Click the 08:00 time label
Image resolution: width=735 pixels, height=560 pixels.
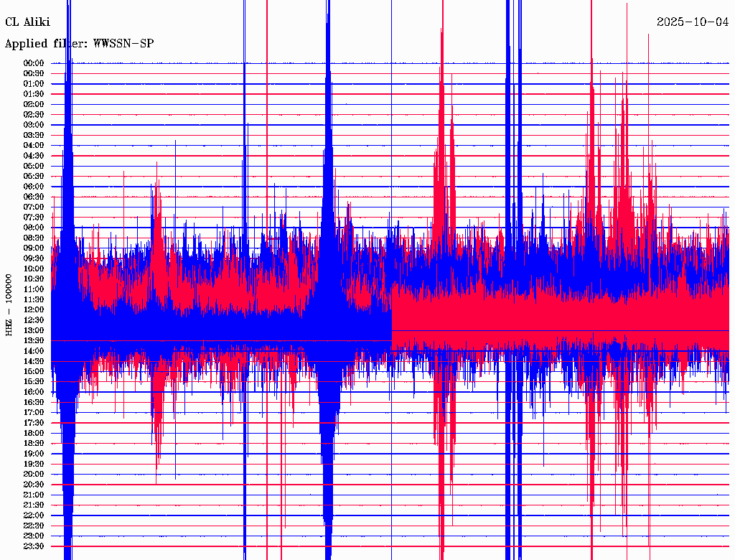pyautogui.click(x=34, y=228)
